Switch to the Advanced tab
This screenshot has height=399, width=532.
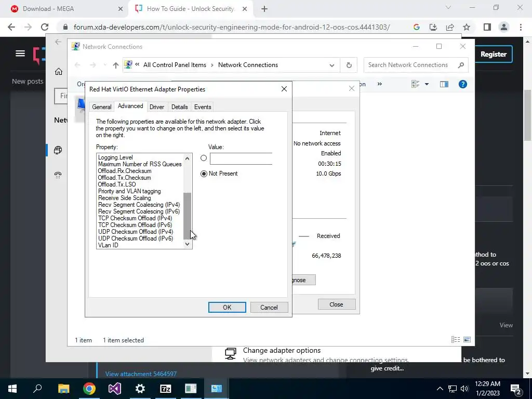[130, 106]
